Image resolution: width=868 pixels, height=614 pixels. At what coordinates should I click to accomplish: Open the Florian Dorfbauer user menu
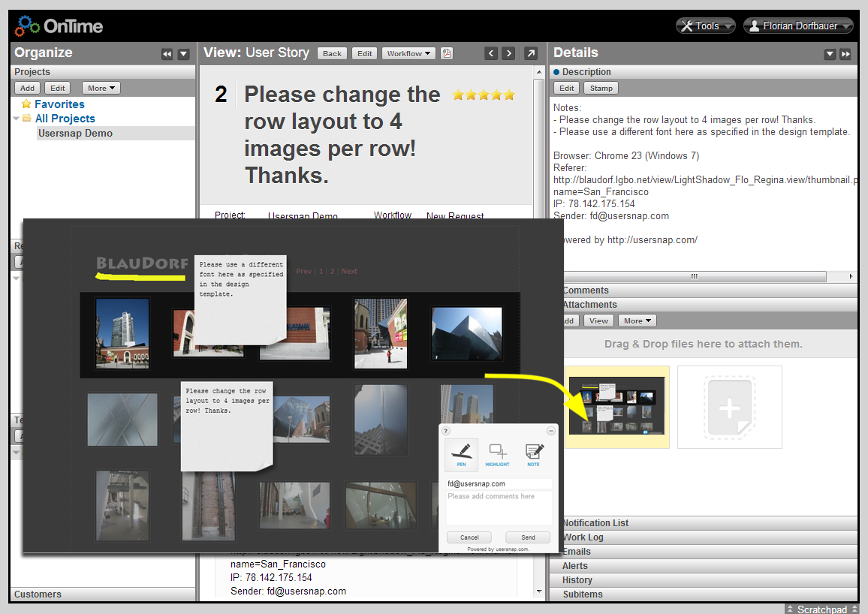pyautogui.click(x=797, y=26)
